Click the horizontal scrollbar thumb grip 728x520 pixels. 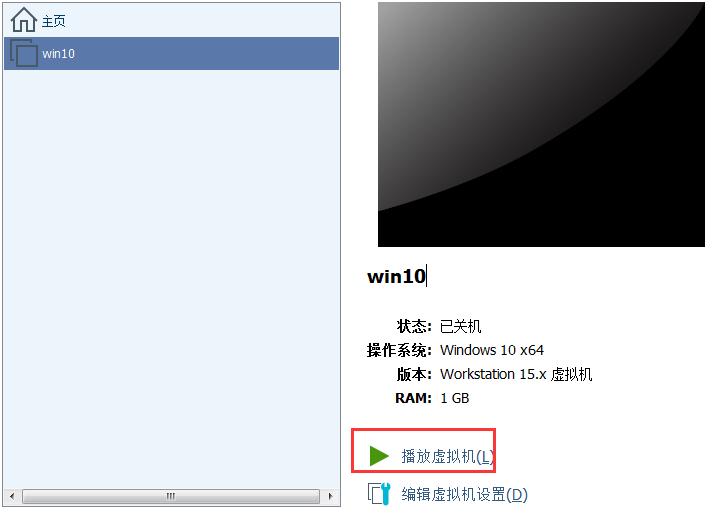(x=171, y=496)
